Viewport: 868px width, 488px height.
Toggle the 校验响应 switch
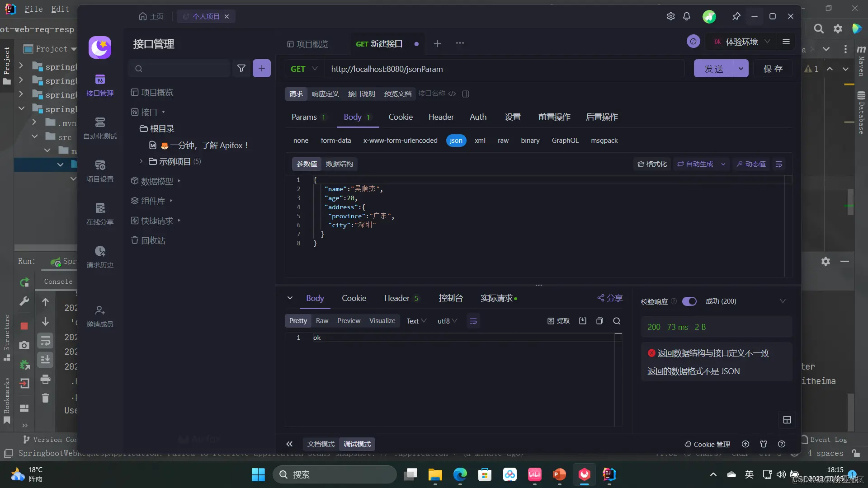point(689,301)
